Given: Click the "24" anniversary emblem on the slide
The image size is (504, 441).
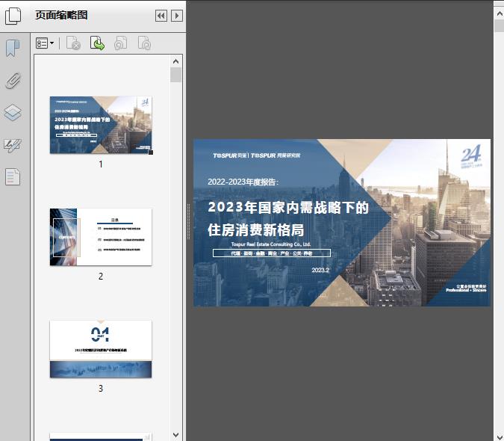Looking at the screenshot, I should click(x=472, y=156).
